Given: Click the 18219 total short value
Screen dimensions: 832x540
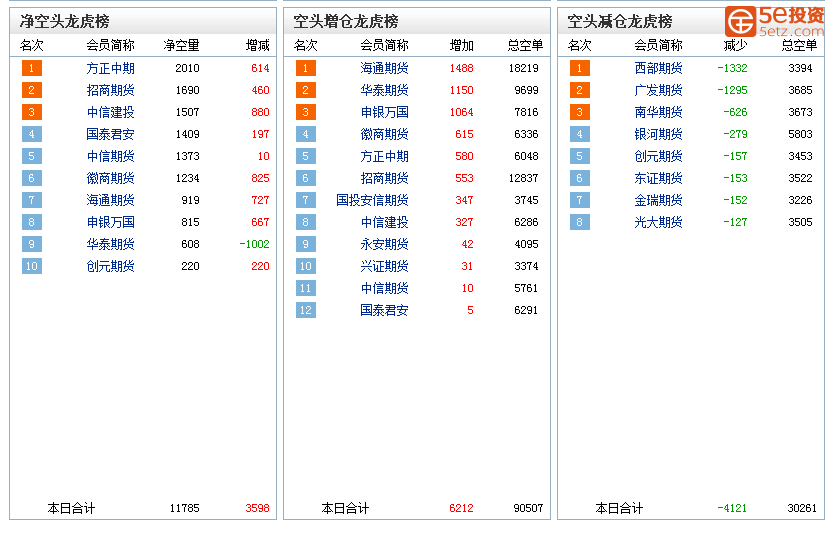Looking at the screenshot, I should (x=524, y=68).
